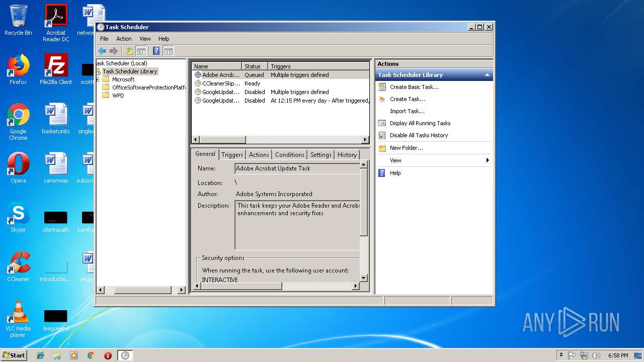Collapse the Task Scheduler Library actions section
The width and height of the screenshot is (644, 362).
(x=487, y=75)
